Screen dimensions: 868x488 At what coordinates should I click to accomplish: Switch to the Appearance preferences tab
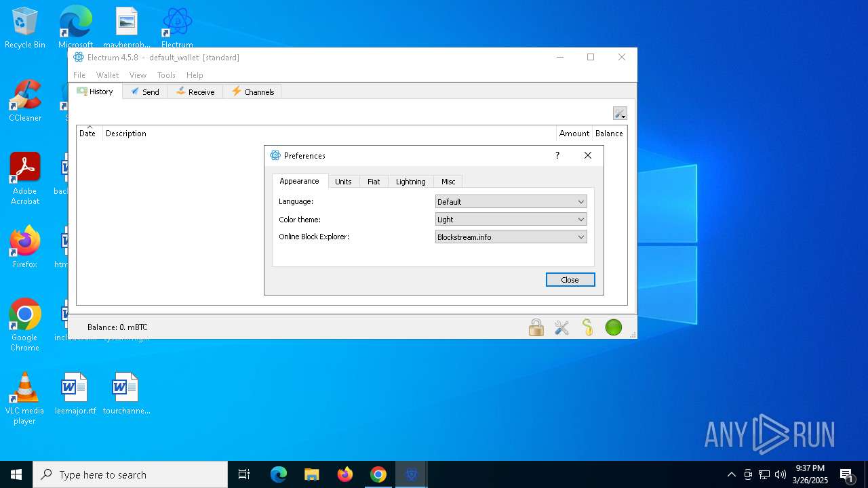point(300,181)
